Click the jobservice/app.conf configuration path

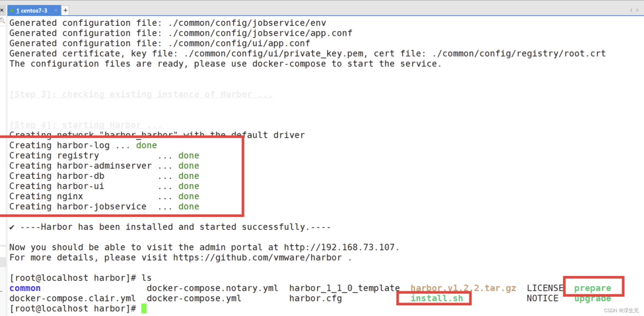coord(260,33)
